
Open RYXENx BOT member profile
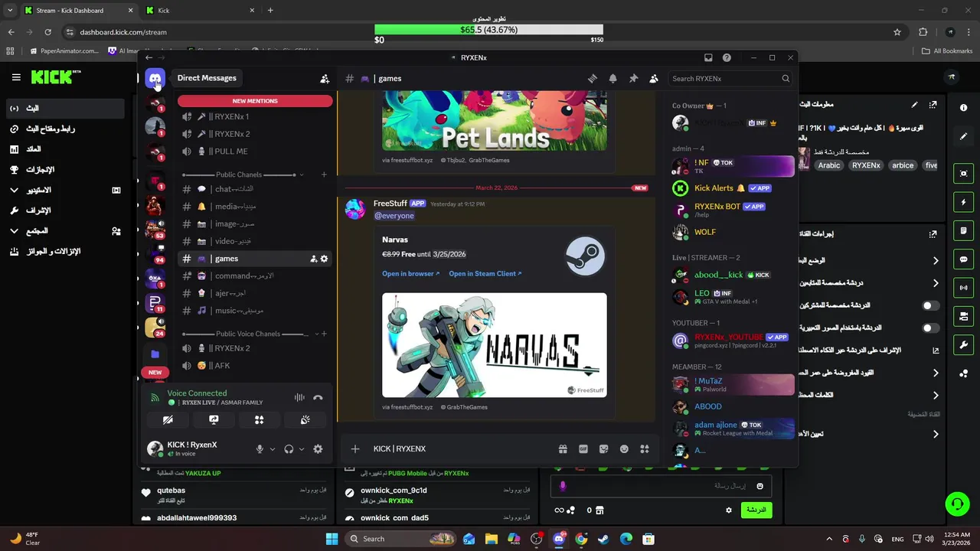732,209
